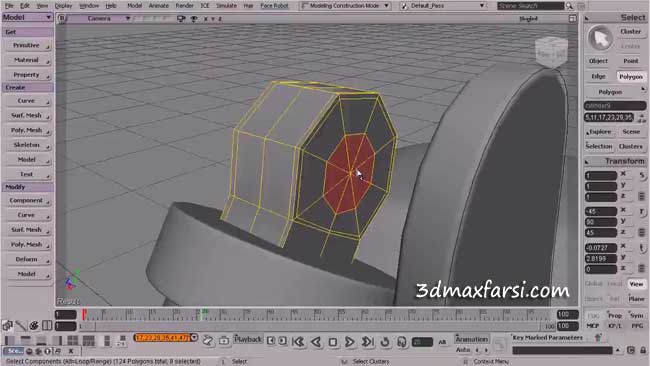Toggle the View transform mode
The width and height of the screenshot is (650, 366).
[x=636, y=284]
